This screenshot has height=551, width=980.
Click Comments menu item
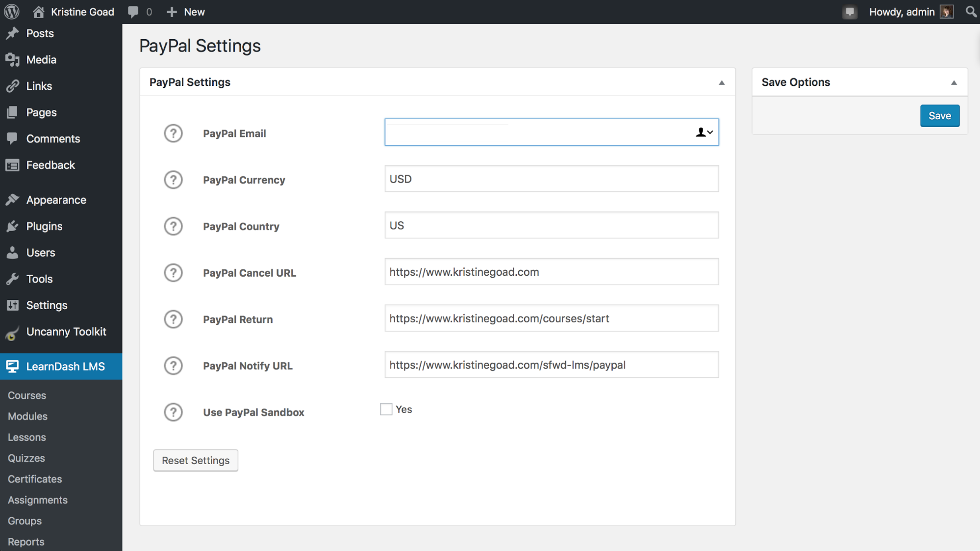(x=53, y=139)
